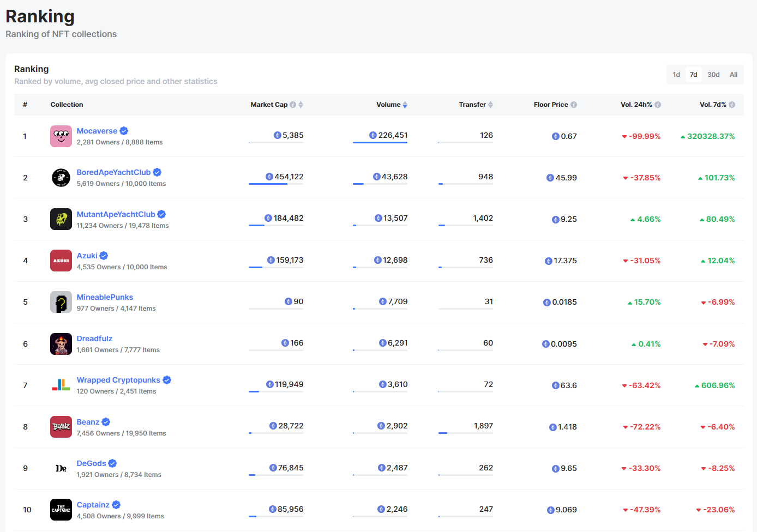Image resolution: width=757 pixels, height=532 pixels.
Task: Click the Wrapped Cryptopunks colored bars icon
Action: point(61,385)
